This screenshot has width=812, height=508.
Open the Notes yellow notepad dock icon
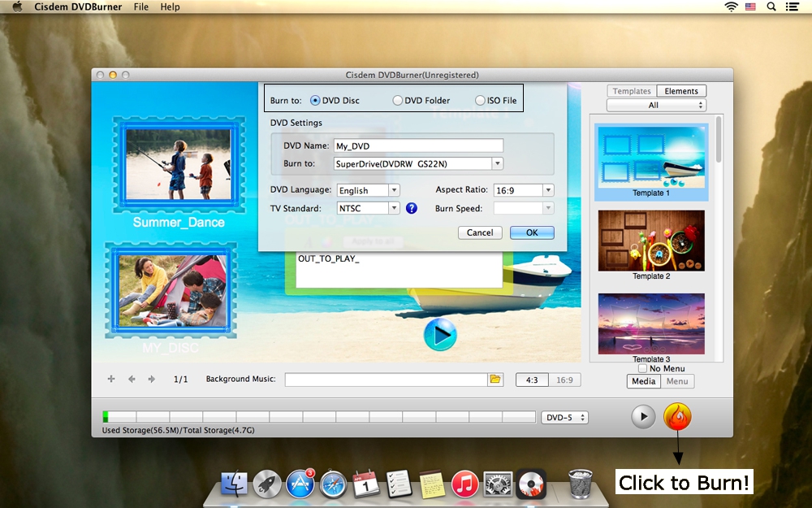coord(432,484)
